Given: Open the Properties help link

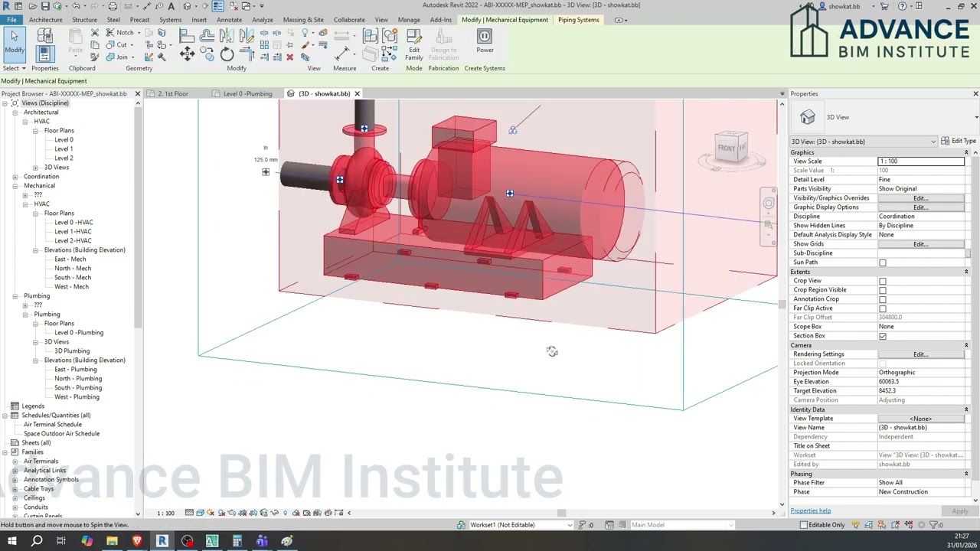Looking at the screenshot, I should (x=811, y=510).
